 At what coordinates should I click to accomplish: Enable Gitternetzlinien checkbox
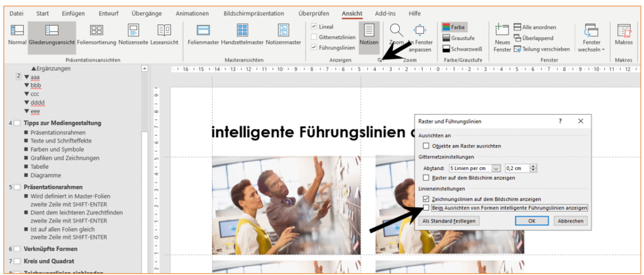pos(314,37)
